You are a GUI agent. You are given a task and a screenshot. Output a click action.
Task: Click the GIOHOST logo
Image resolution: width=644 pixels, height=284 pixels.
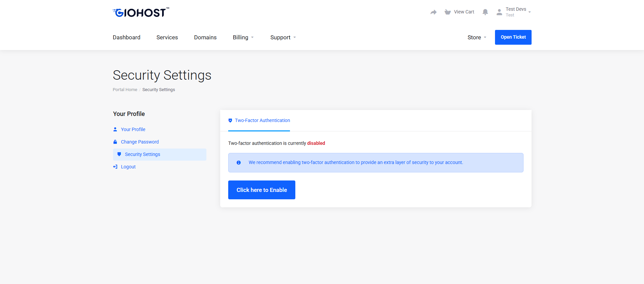coord(141,12)
